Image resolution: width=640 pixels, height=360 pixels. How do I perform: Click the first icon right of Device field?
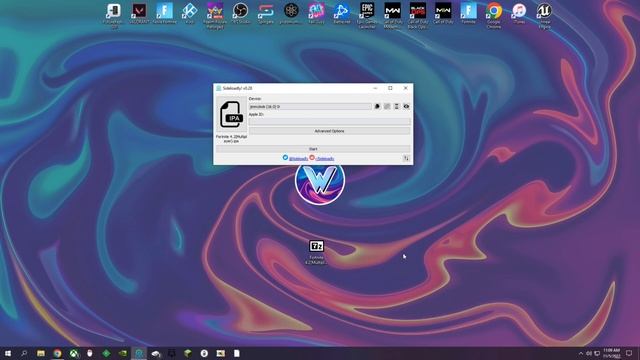377,107
